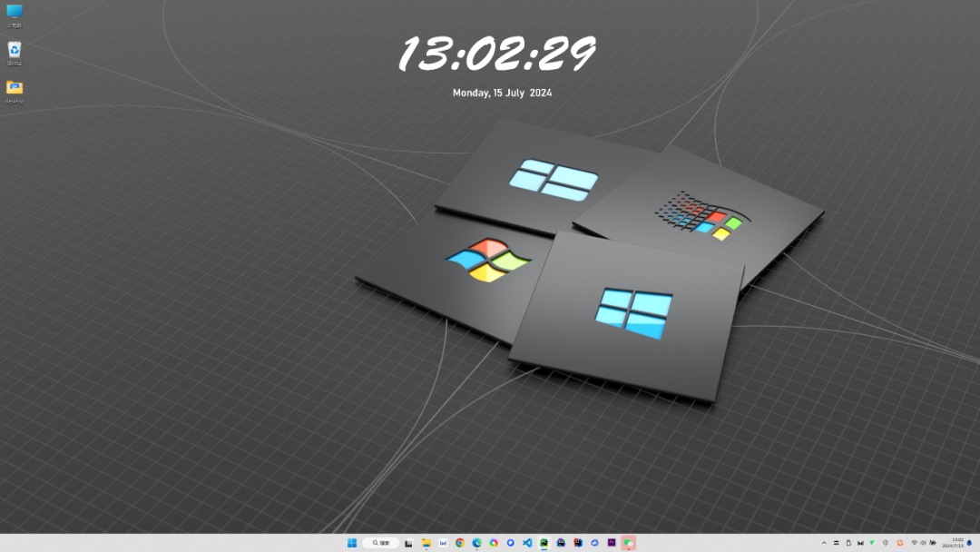980x552 pixels.
Task: Click the green tray icon
Action: 873,543
